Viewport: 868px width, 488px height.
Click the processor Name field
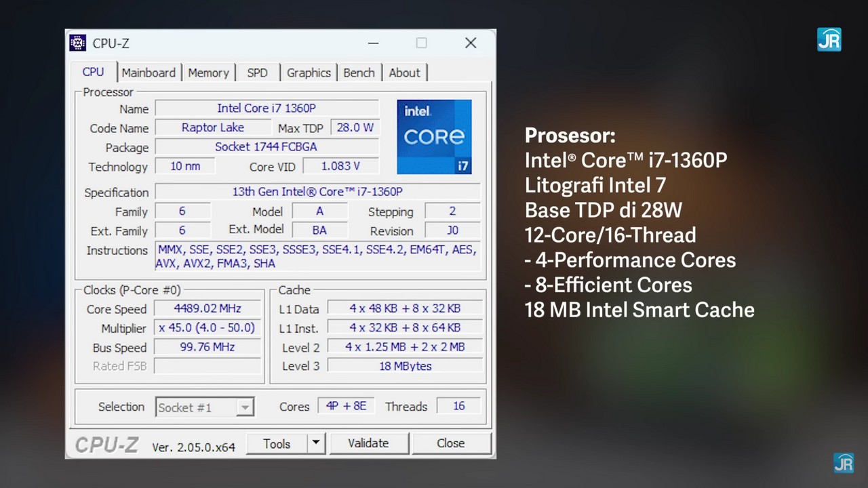(267, 108)
